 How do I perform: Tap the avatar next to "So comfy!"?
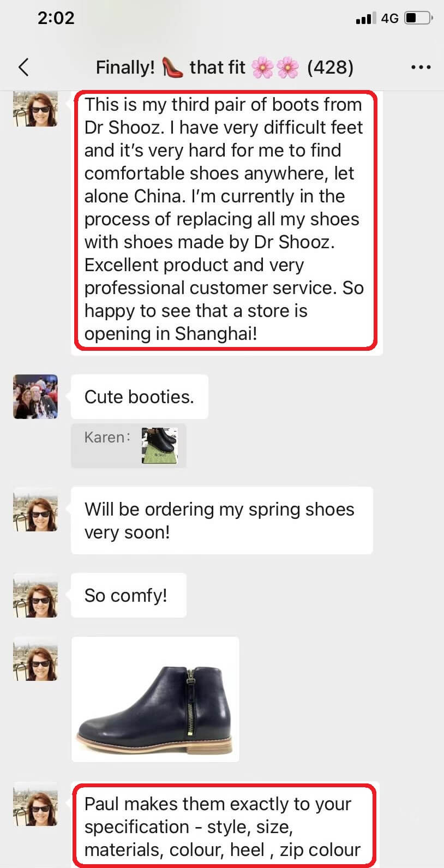tap(35, 595)
